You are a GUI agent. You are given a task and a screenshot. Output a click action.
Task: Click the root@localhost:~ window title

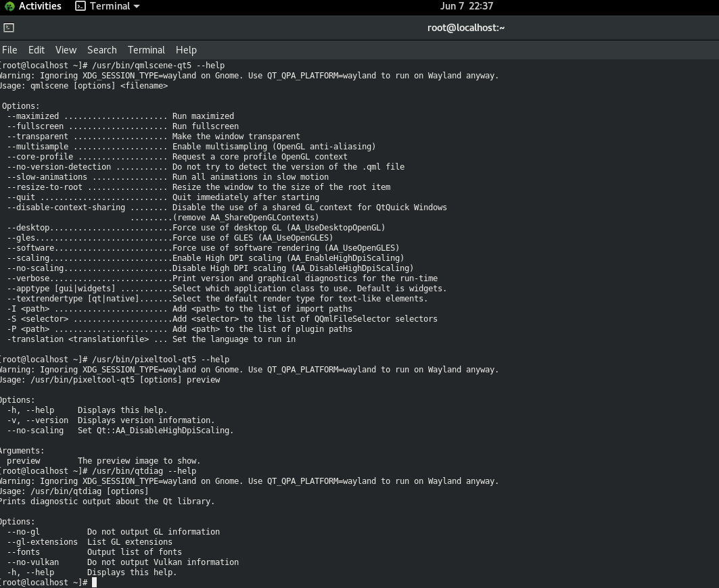(x=466, y=28)
